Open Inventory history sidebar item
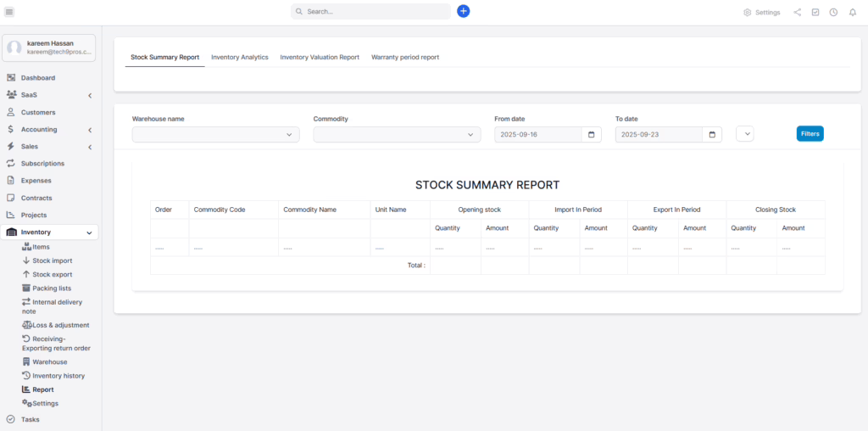868x431 pixels. pos(53,376)
